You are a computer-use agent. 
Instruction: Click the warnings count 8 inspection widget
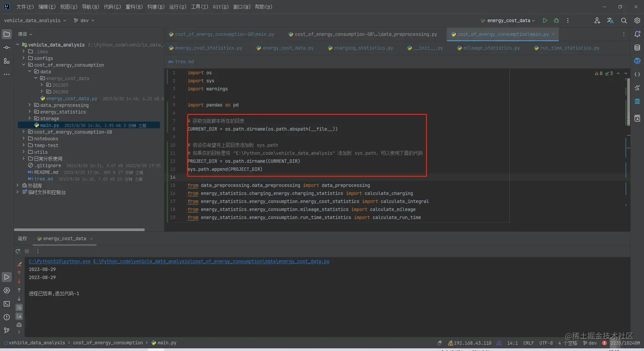[598, 74]
